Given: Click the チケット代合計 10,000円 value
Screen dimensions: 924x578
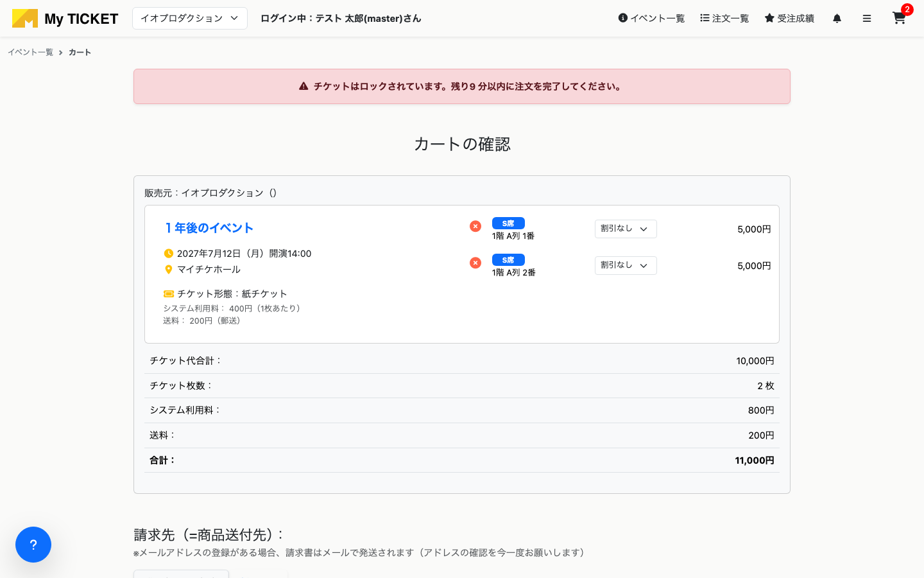Looking at the screenshot, I should coord(755,361).
